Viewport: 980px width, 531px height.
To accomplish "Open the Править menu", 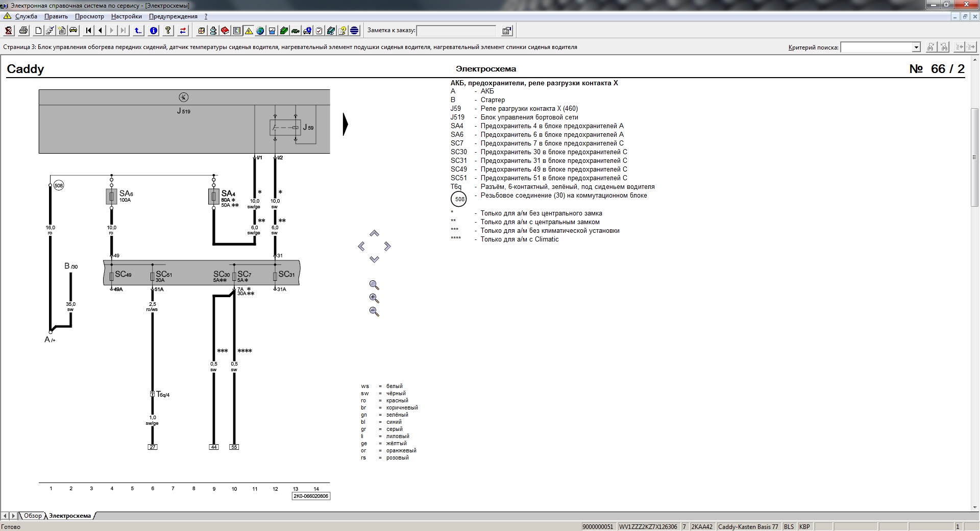I will click(x=56, y=16).
